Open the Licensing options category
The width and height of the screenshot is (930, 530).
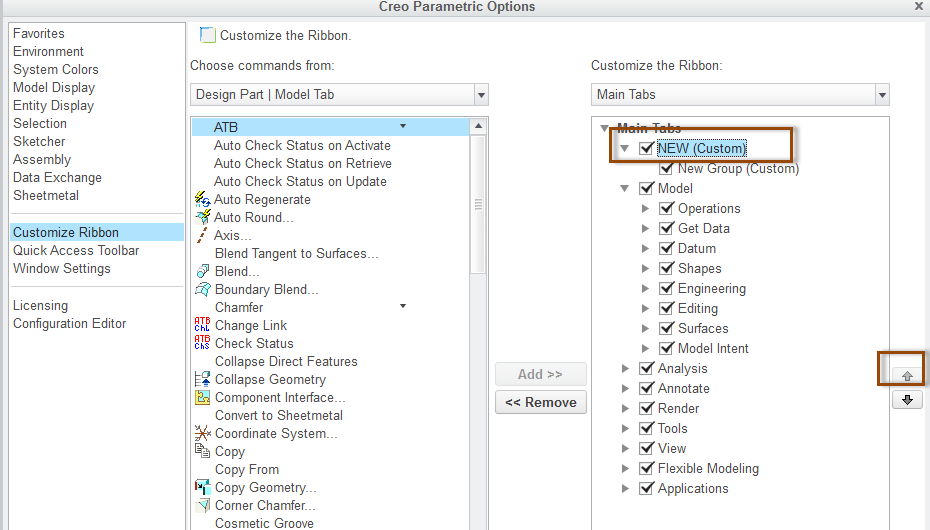click(x=40, y=306)
